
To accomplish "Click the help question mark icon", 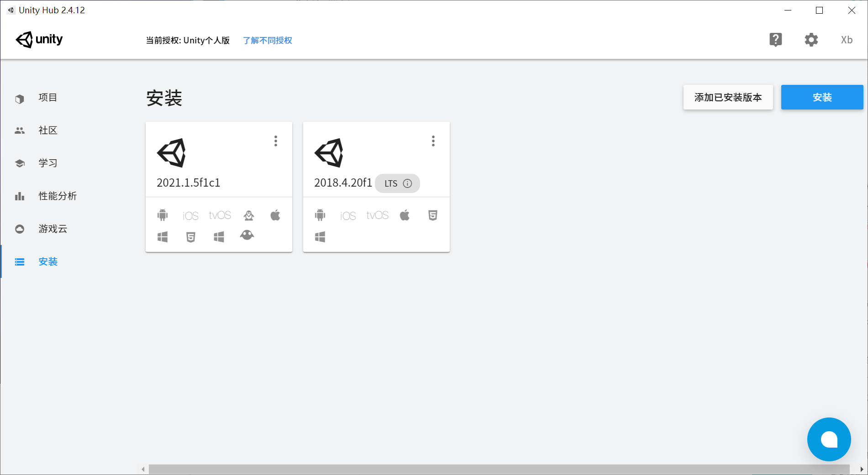I will 776,40.
